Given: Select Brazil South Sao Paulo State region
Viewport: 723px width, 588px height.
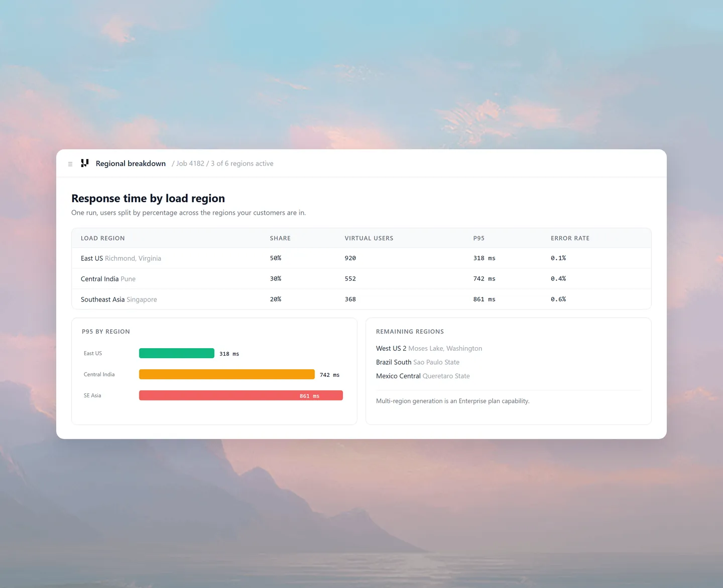Looking at the screenshot, I should pos(418,362).
